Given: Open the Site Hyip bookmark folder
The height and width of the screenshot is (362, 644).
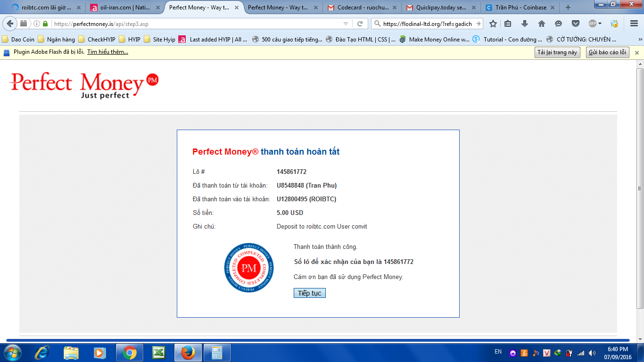Looking at the screenshot, I should (x=159, y=39).
